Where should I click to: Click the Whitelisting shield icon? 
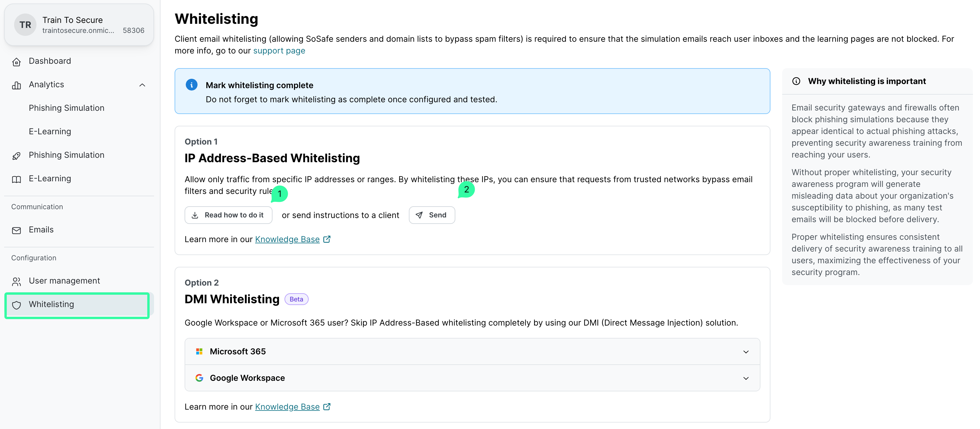coord(16,305)
